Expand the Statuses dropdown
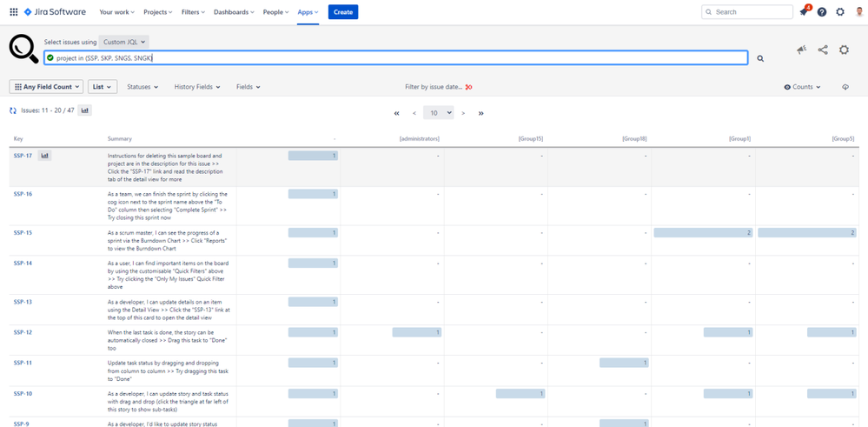 142,87
